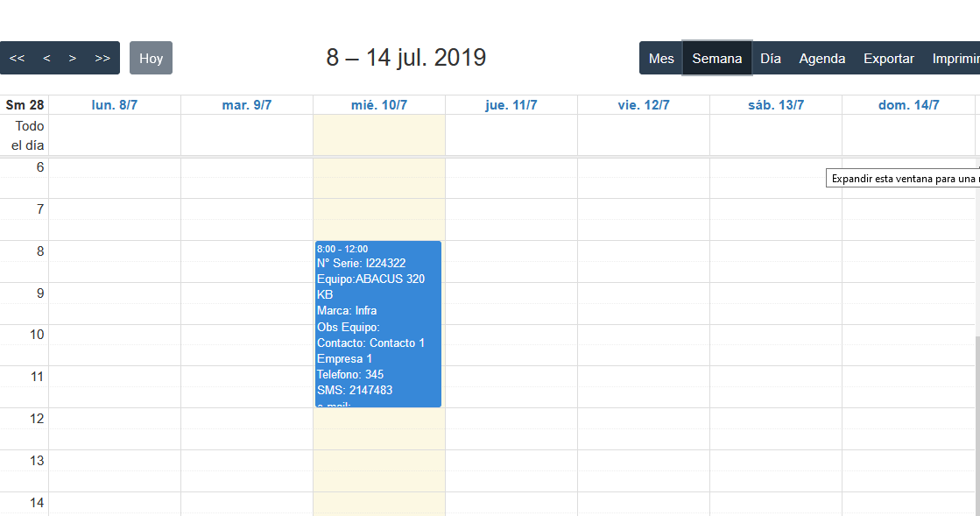Select the mié. 10/7 day header
980x516 pixels.
[x=379, y=105]
